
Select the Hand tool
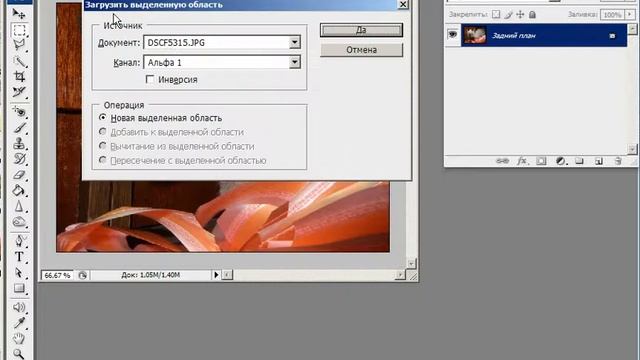click(19, 338)
